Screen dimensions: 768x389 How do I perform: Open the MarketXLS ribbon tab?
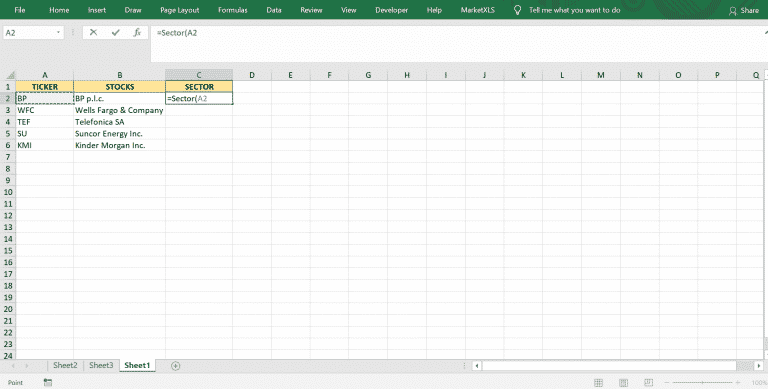[478, 10]
